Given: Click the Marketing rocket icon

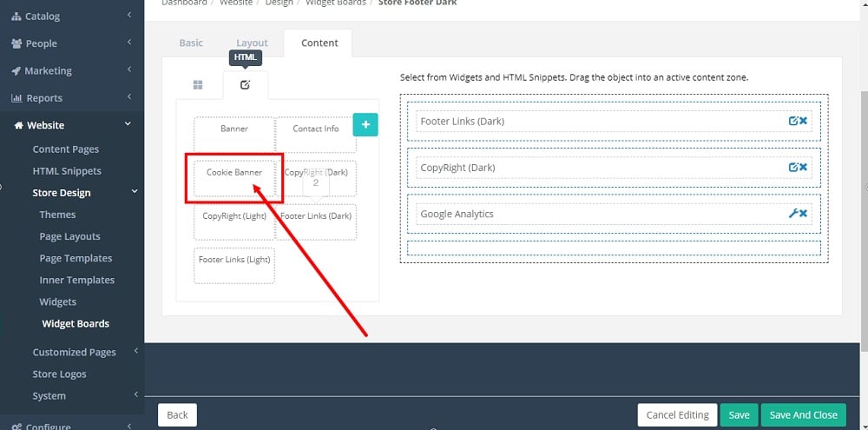Looking at the screenshot, I should click(x=16, y=71).
